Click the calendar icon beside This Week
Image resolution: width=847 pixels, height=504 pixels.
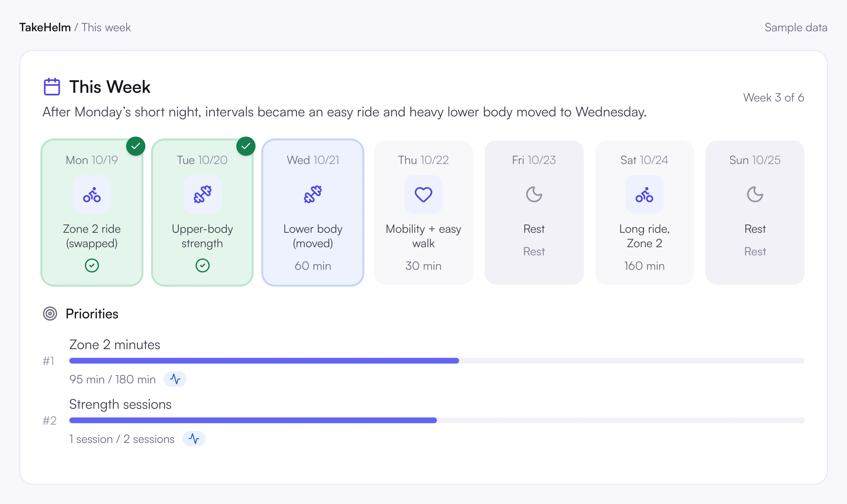point(52,87)
